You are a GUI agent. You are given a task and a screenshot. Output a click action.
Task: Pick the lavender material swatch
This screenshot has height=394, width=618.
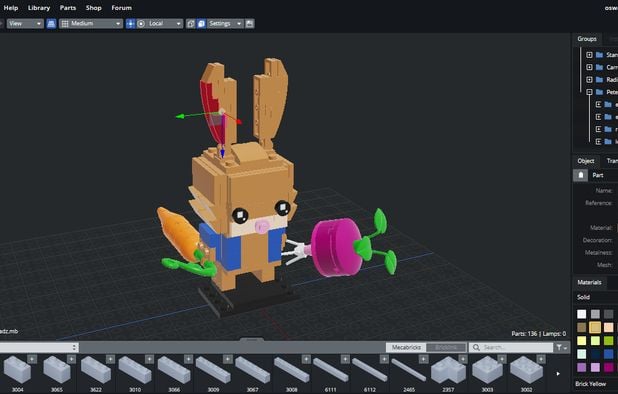(x=595, y=367)
